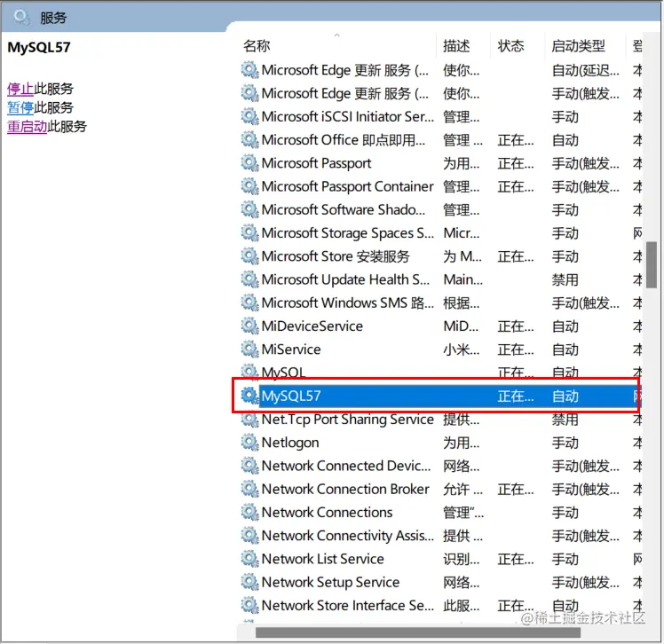Sort by the 描述 column header
Image resolution: width=664 pixels, height=644 pixels.
click(456, 46)
